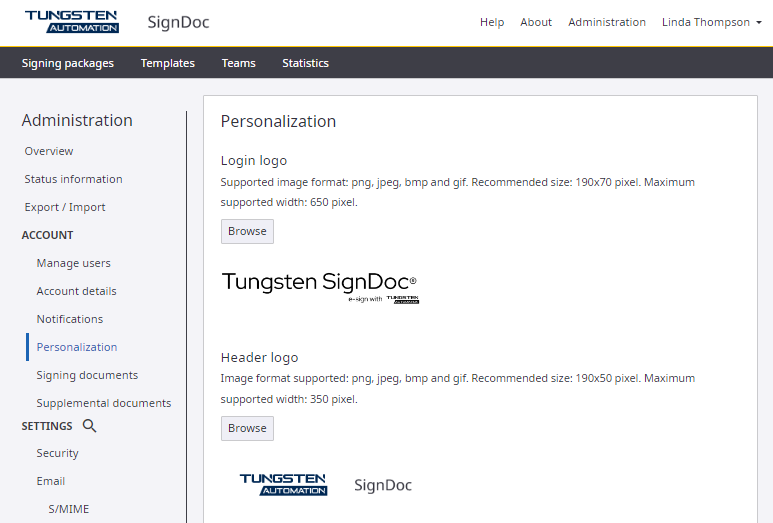Click the ACCOUNT section heading
Image resolution: width=773 pixels, height=523 pixels.
point(47,235)
